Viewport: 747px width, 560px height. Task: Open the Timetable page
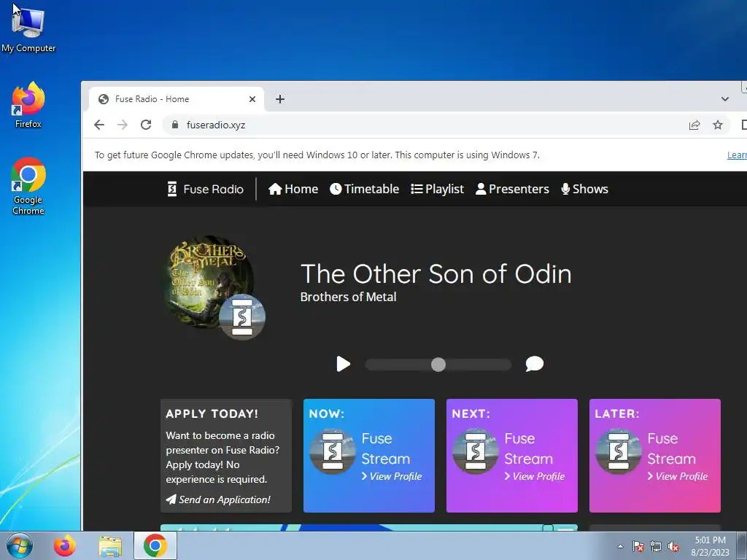pyautogui.click(x=365, y=189)
